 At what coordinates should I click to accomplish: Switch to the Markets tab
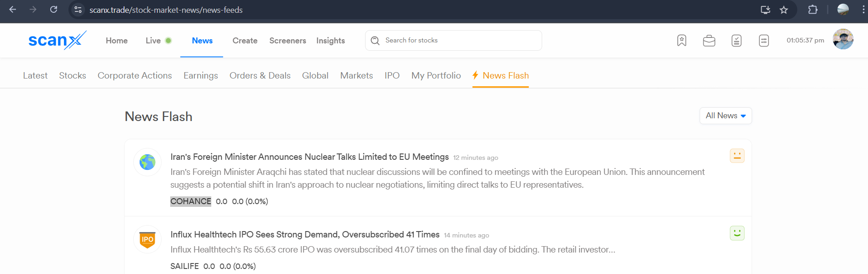(x=356, y=75)
